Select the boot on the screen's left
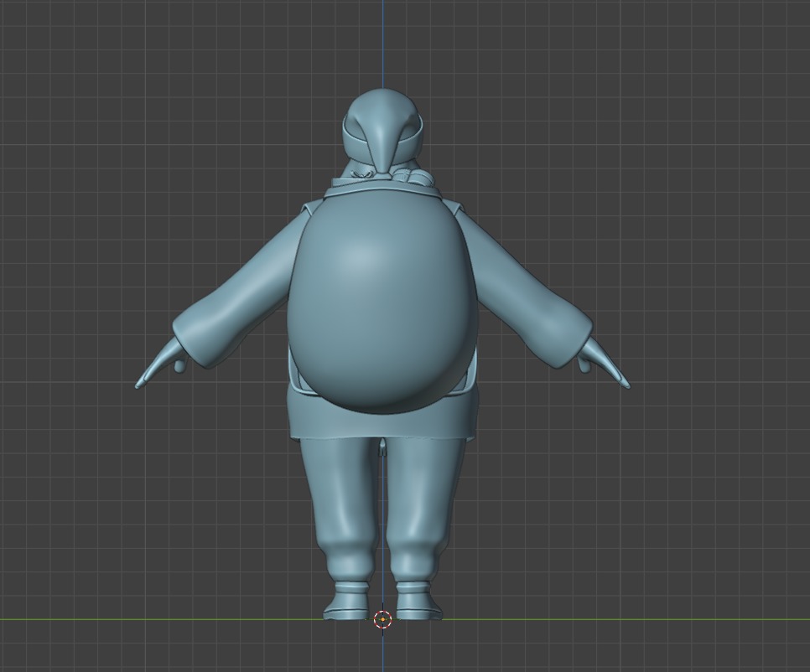810x672 pixels. [x=347, y=601]
